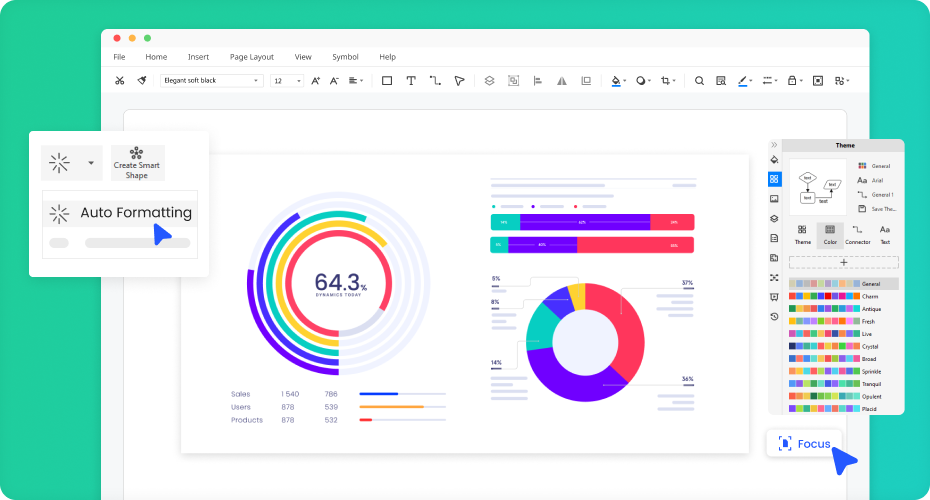The height and width of the screenshot is (500, 930).
Task: Choose the Connector line tool in toolbar
Action: (x=435, y=81)
